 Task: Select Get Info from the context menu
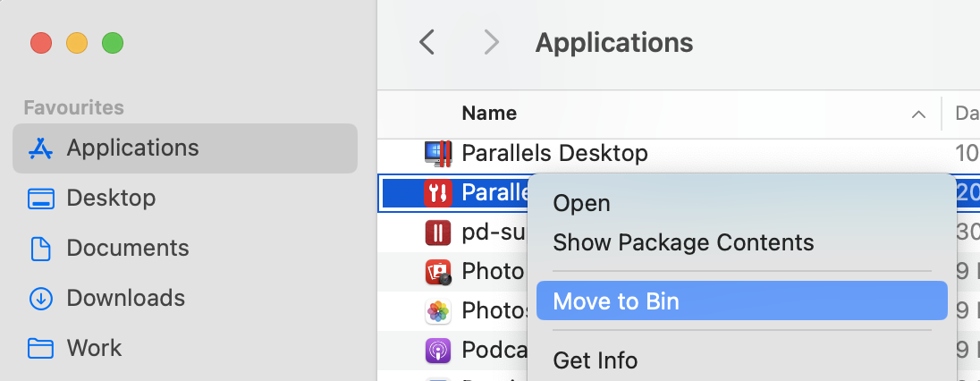[x=595, y=361]
